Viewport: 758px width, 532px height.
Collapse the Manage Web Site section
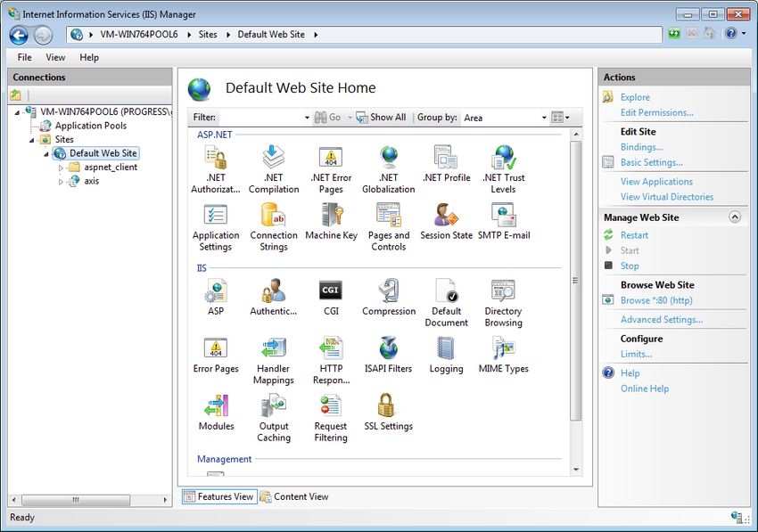coord(735,217)
